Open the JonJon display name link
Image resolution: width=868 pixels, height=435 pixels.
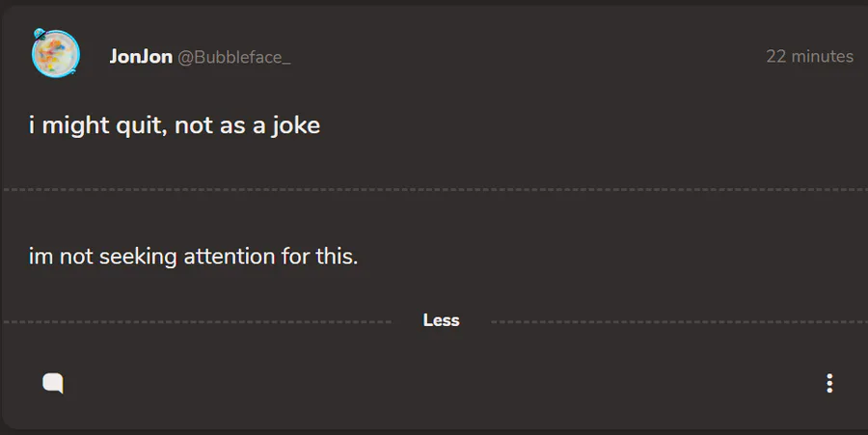[141, 57]
